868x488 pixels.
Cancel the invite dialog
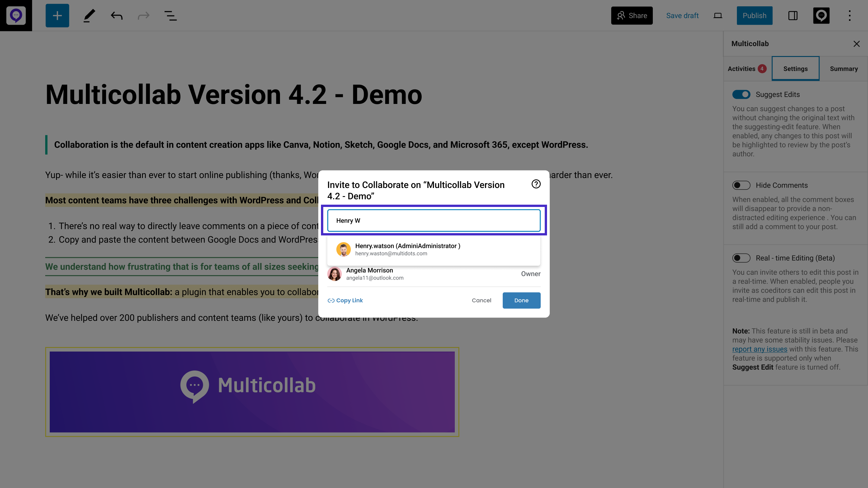coord(481,300)
